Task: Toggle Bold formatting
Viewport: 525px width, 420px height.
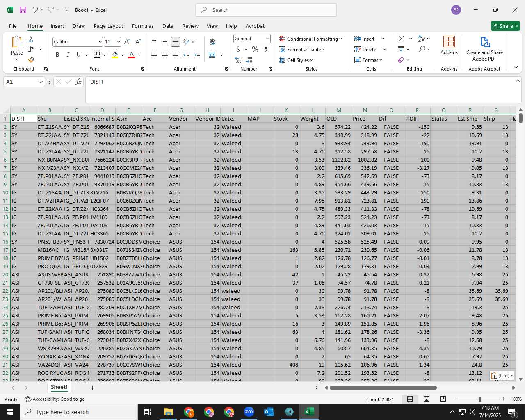Action: (x=57, y=55)
